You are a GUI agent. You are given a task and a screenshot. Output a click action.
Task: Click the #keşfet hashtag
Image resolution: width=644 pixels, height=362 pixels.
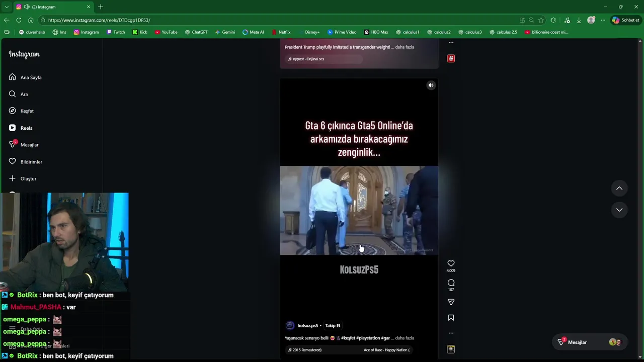click(x=348, y=338)
